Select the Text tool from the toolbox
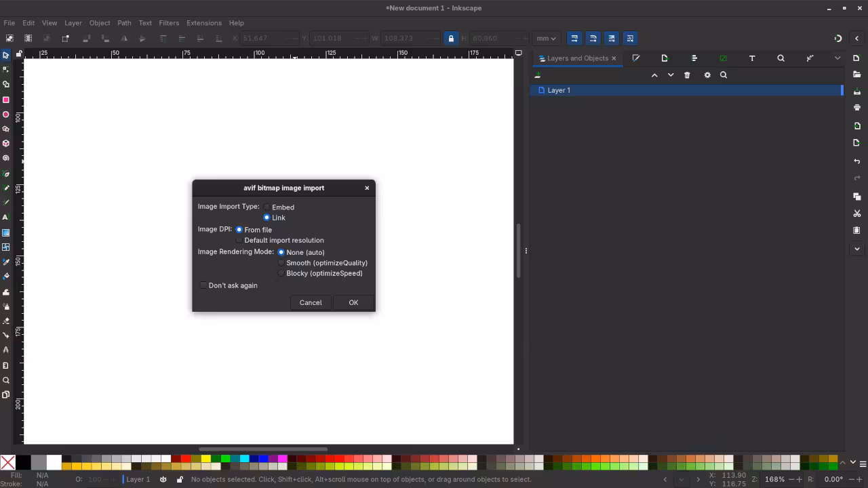 click(5, 217)
